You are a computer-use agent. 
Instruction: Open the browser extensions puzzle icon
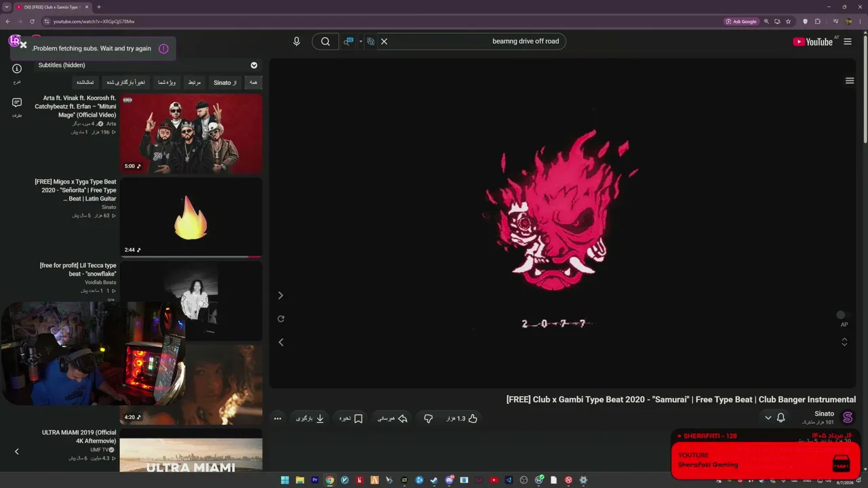tap(818, 21)
